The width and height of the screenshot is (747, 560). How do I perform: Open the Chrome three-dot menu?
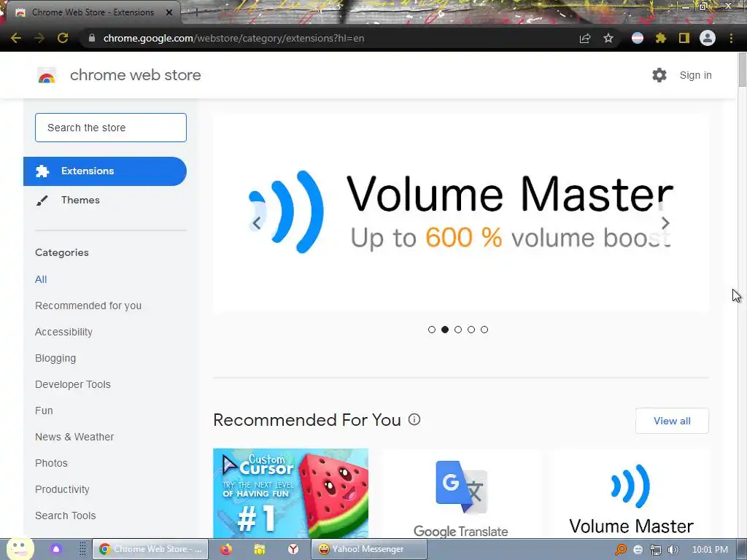(x=731, y=38)
